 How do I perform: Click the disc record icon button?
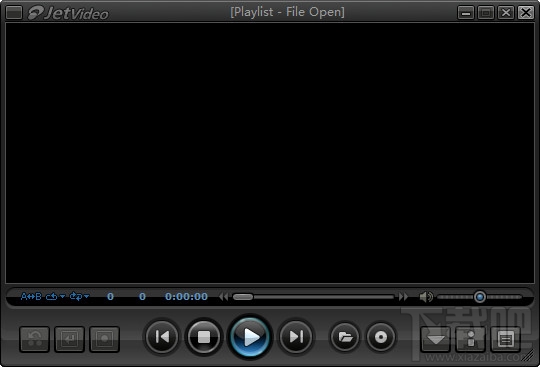coord(381,337)
